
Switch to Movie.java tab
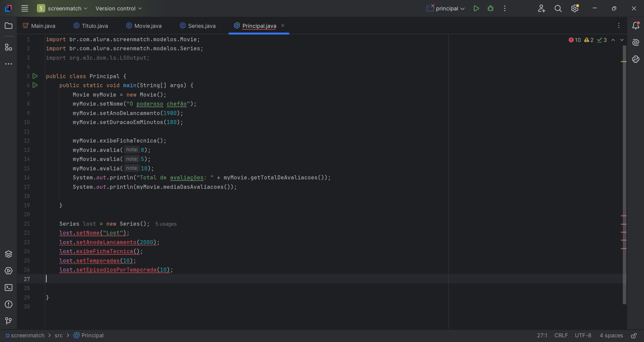[x=144, y=26]
